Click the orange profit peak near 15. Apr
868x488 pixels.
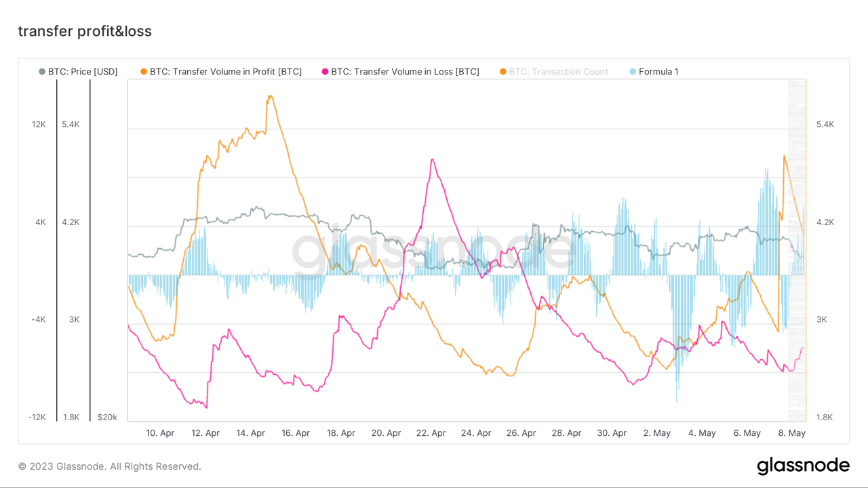[270, 96]
